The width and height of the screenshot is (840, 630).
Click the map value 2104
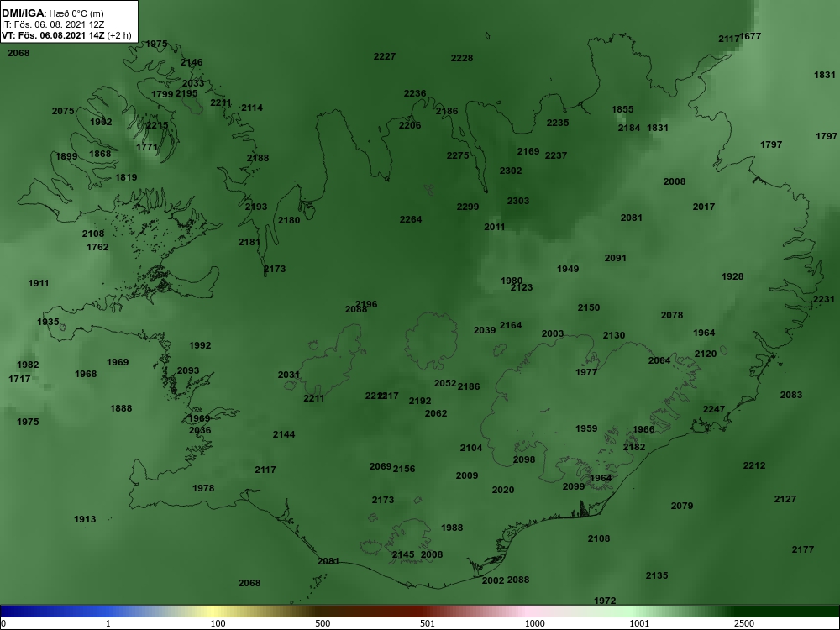pos(471,448)
